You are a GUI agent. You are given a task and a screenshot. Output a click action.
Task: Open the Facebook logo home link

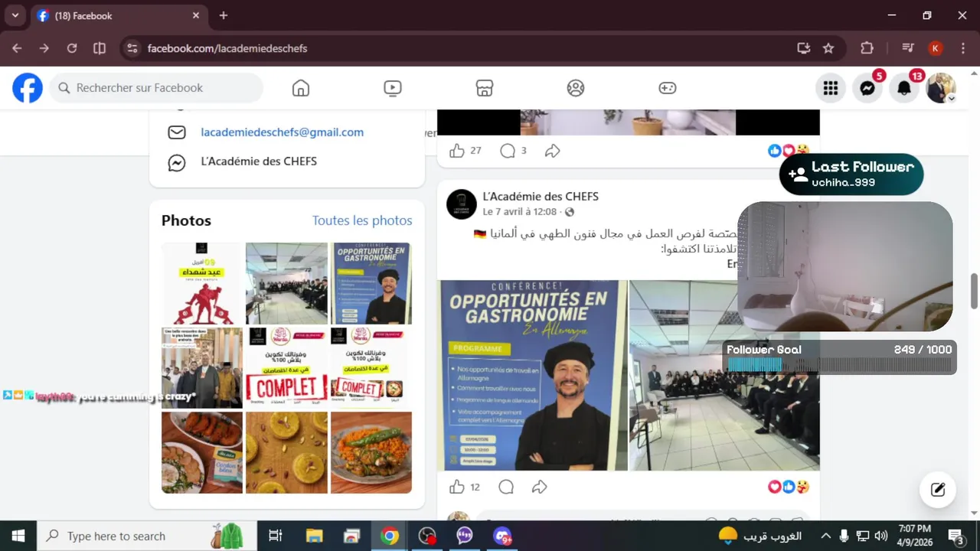(28, 88)
